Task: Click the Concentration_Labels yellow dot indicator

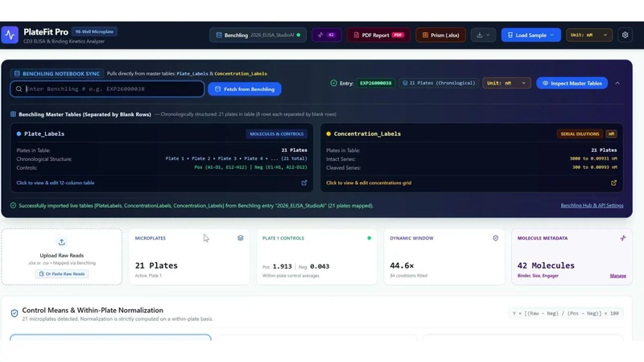Action: pos(328,134)
